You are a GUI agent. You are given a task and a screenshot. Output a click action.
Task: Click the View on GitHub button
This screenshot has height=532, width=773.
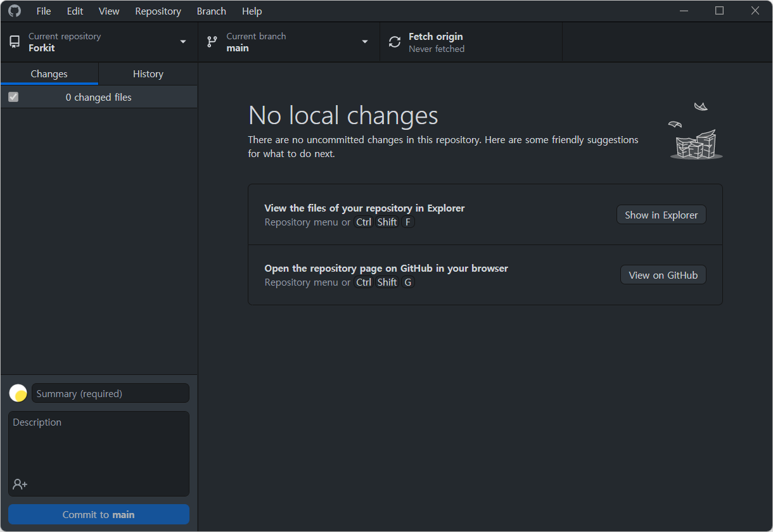663,275
